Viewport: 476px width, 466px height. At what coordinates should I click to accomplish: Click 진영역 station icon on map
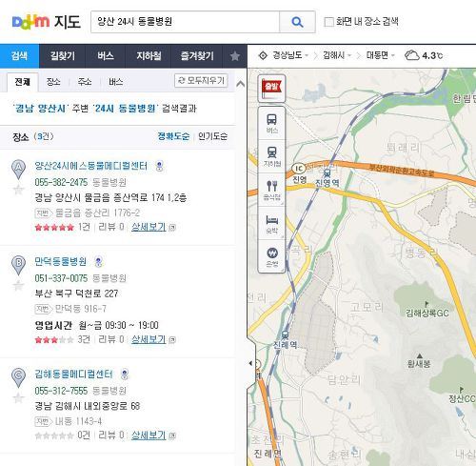tap(327, 173)
